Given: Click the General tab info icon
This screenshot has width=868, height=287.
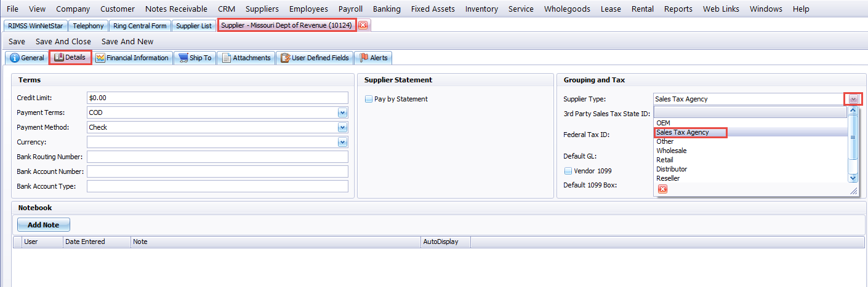Looking at the screenshot, I should point(14,58).
